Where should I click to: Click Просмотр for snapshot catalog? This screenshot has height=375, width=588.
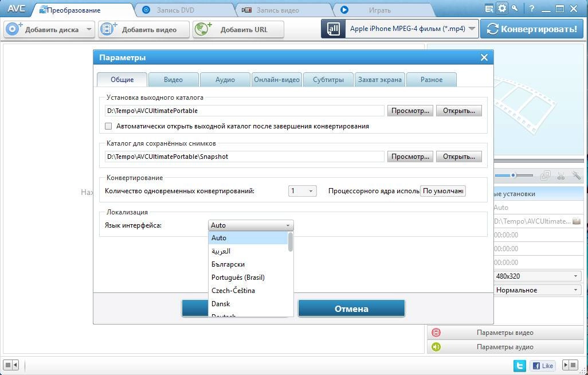(x=410, y=157)
